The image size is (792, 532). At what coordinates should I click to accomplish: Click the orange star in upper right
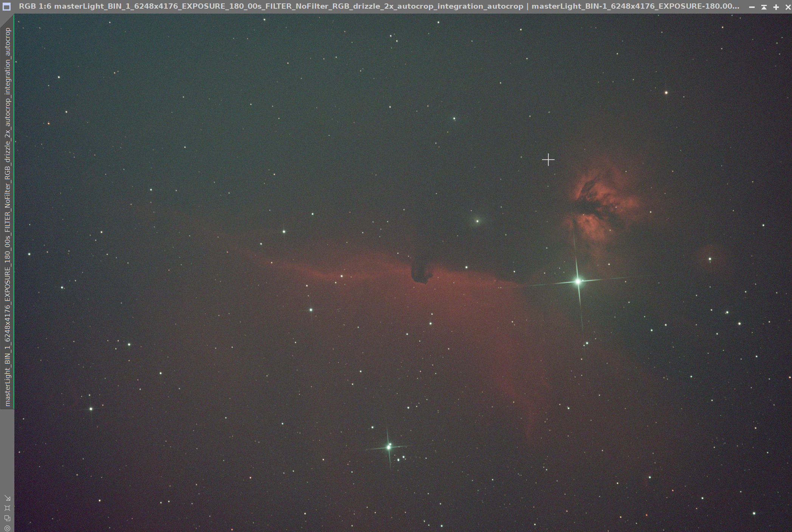[x=666, y=93]
